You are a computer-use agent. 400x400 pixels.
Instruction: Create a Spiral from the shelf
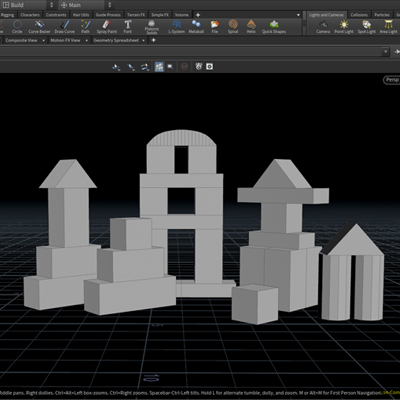tap(233, 27)
